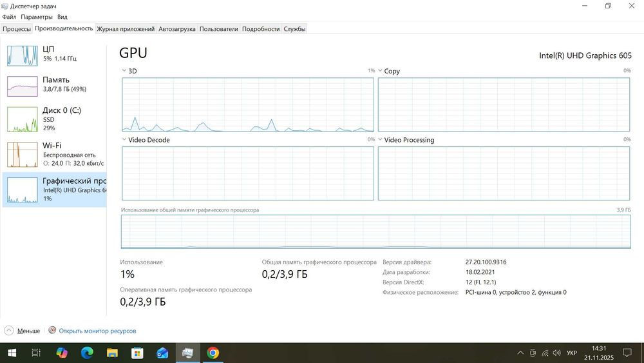Click the driver version 27.20.100.9316
Image resolution: width=644 pixels, height=363 pixels.
click(486, 262)
